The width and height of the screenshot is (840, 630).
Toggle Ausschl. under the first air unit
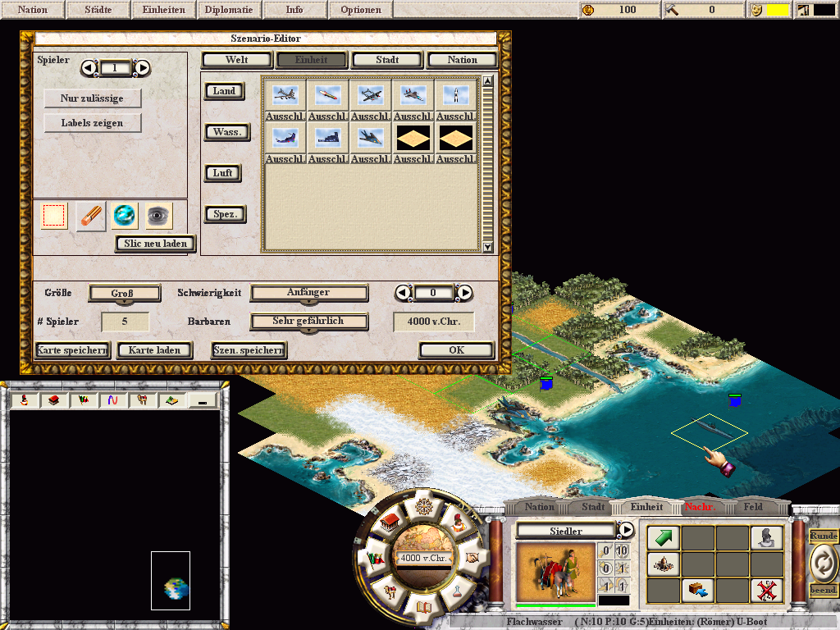tap(285, 116)
